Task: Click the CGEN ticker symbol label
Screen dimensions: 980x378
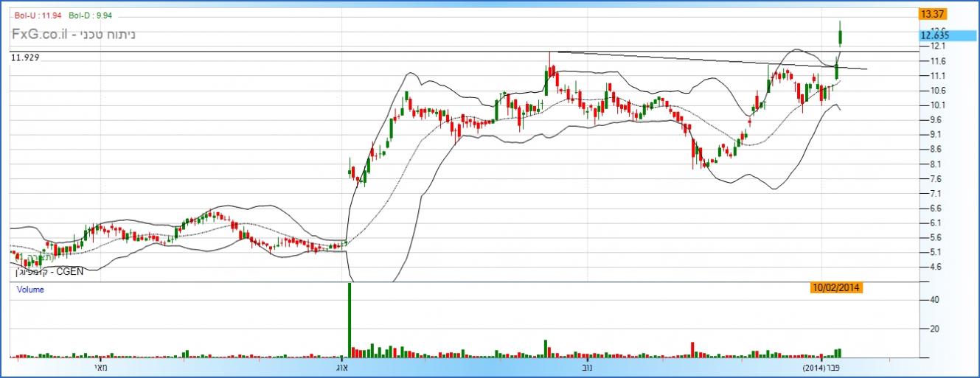Action: tap(70, 271)
